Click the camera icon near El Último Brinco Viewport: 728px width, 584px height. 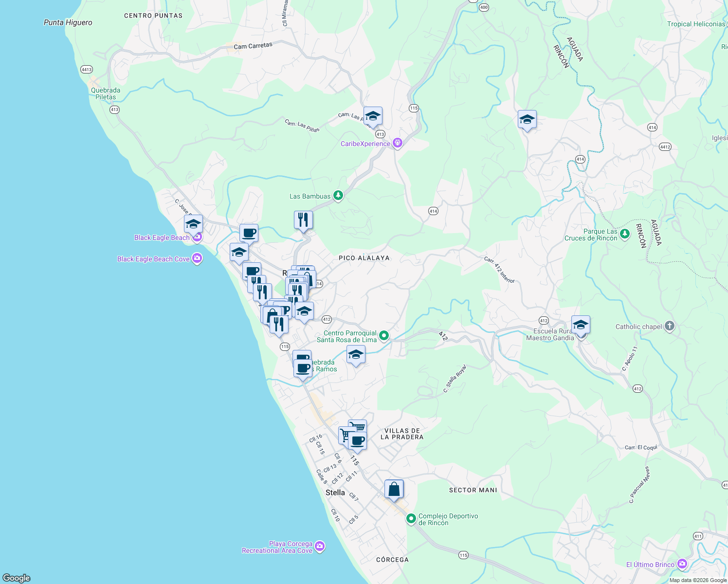683,564
